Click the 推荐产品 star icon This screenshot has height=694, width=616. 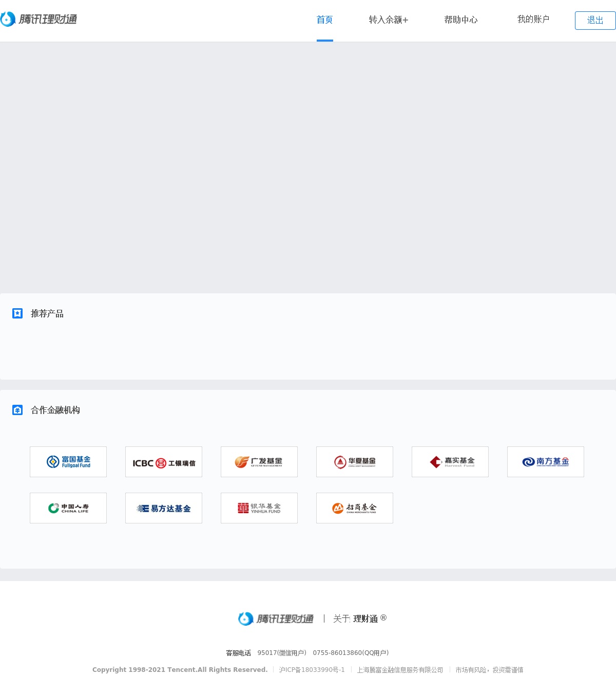[17, 313]
